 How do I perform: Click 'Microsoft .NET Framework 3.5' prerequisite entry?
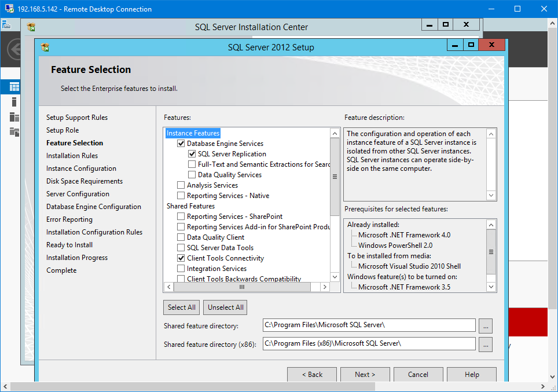[404, 287]
